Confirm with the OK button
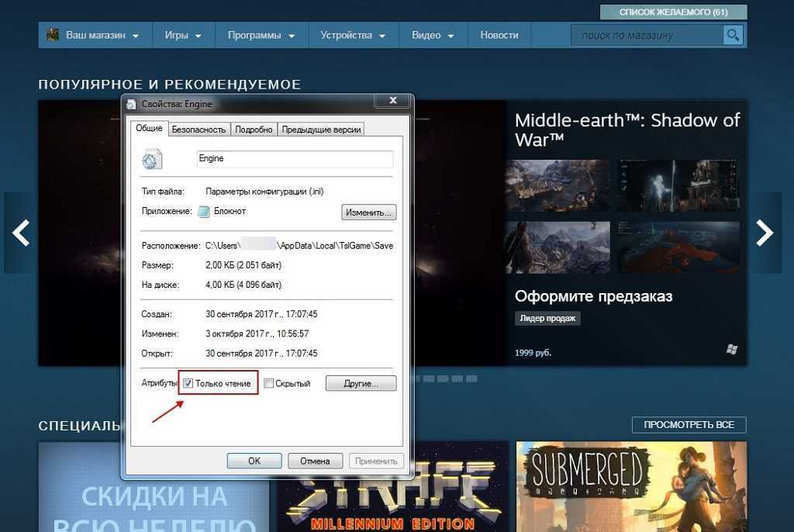The height and width of the screenshot is (532, 794). 254,461
